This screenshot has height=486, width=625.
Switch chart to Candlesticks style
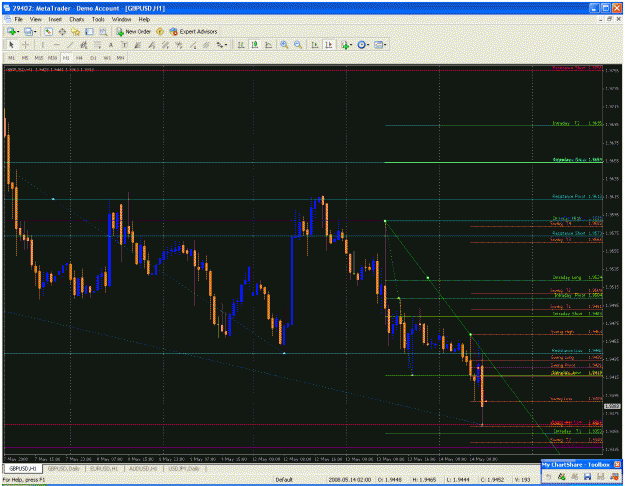[x=255, y=45]
